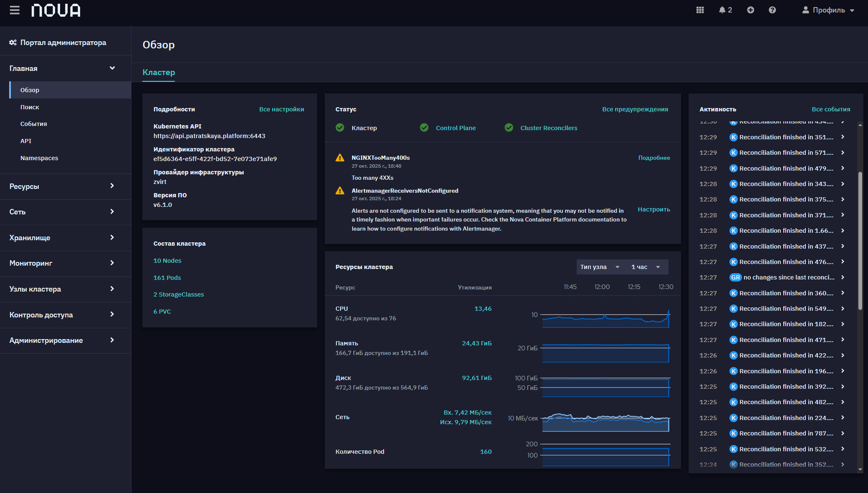Click K badge of Reconciliation finished in 571

point(733,153)
